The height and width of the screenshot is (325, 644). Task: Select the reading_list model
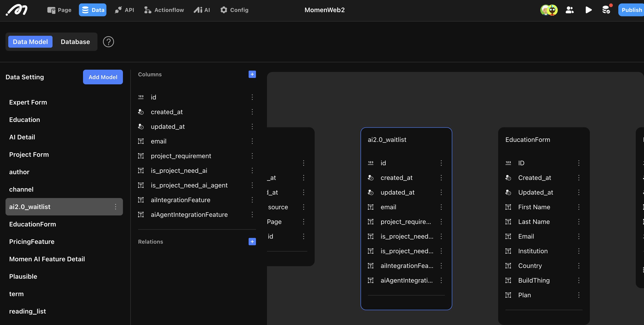tap(64, 311)
